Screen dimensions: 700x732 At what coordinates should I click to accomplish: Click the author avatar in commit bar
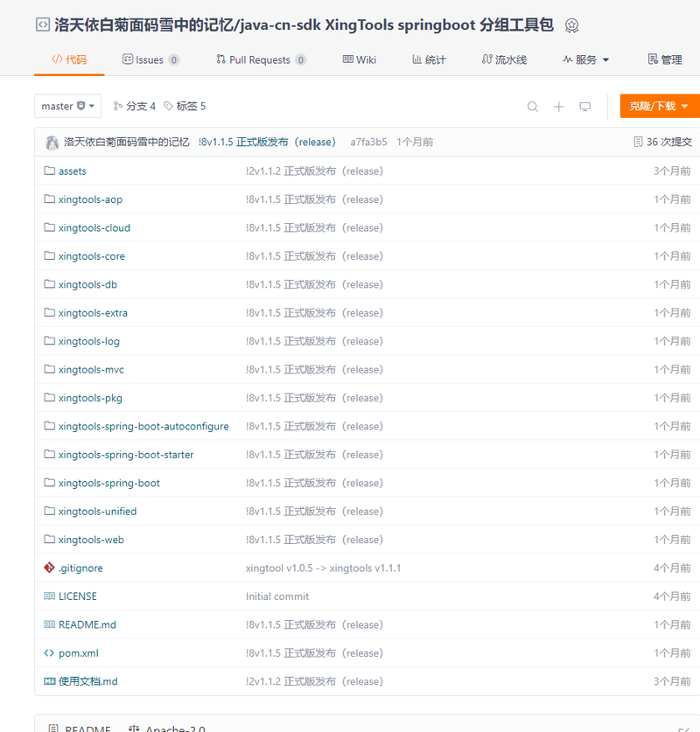(x=52, y=143)
